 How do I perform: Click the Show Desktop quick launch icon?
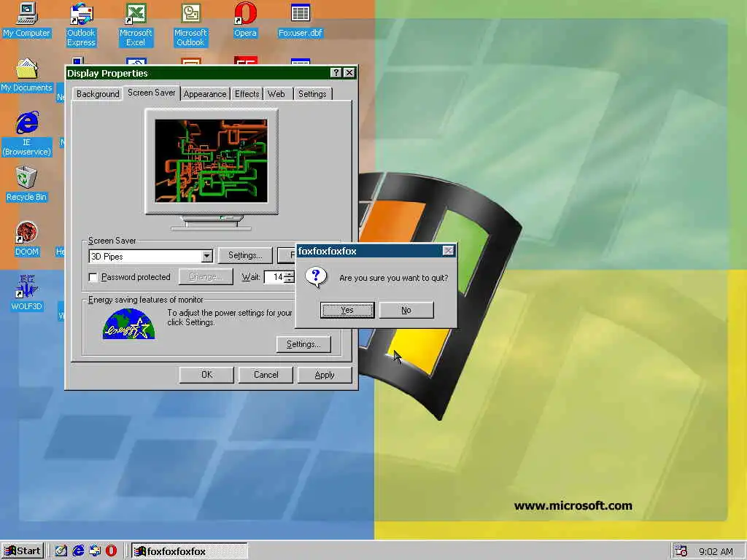pyautogui.click(x=61, y=551)
